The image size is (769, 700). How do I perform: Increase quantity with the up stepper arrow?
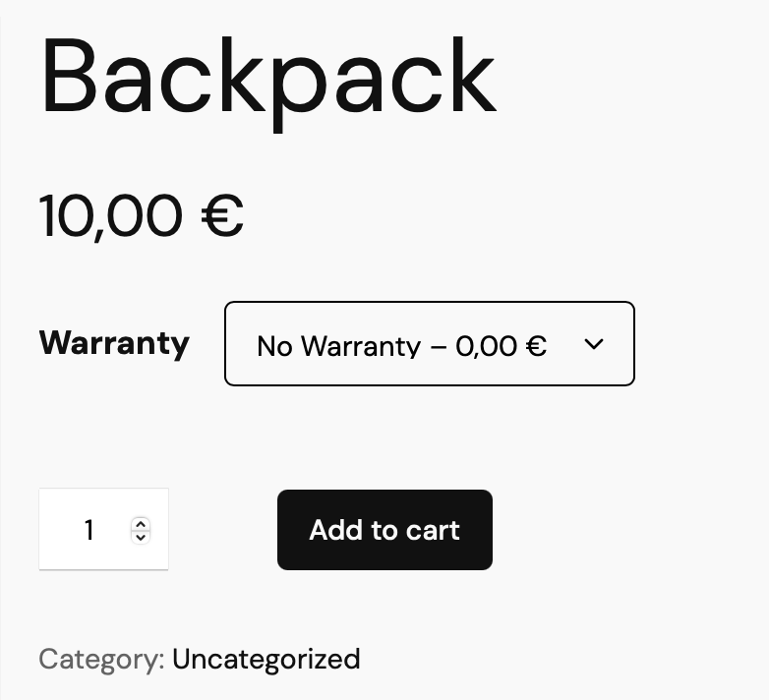point(141,524)
